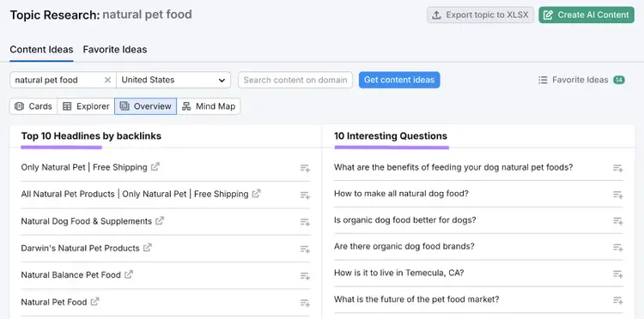Add 'Natural Pet Food' headline to favorites
The image size is (644, 319).
pos(305,303)
